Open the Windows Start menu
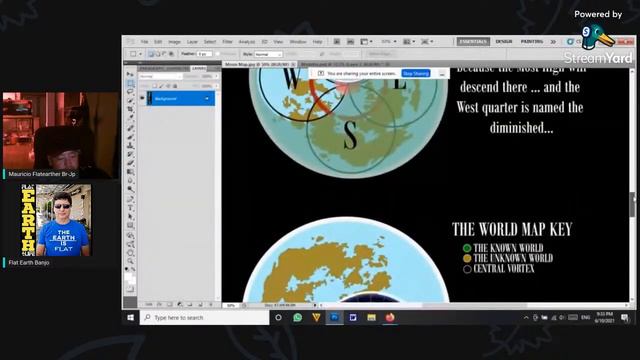 click(x=131, y=317)
